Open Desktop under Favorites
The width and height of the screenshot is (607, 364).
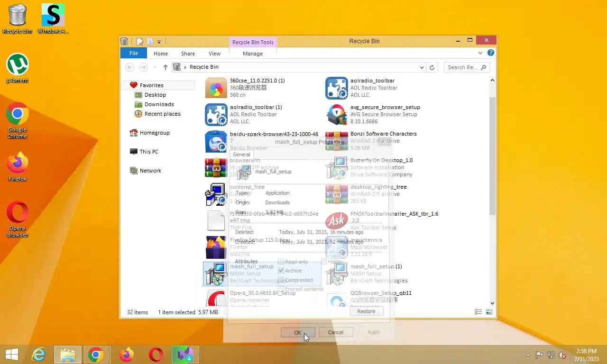pos(155,95)
